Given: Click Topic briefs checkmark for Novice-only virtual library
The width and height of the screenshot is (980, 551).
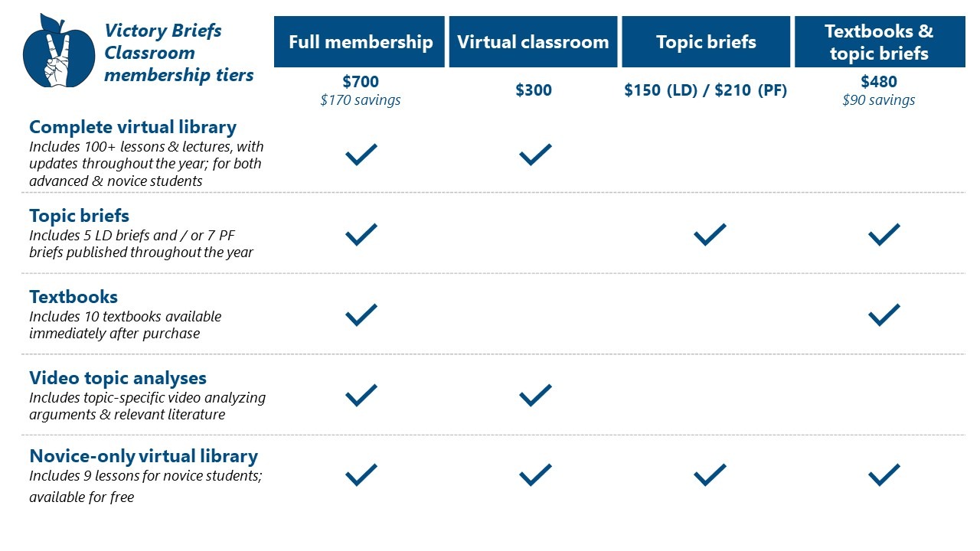Looking at the screenshot, I should [x=710, y=474].
